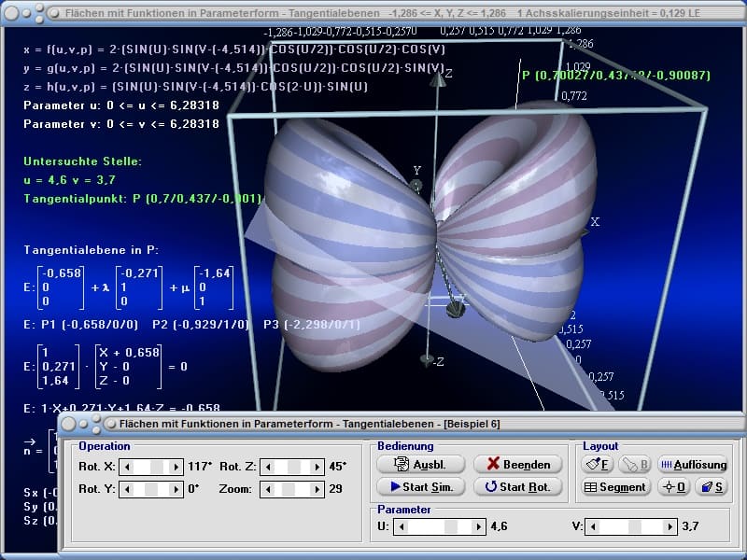Click the 'Tangentialebene in P:' heading
This screenshot has height=560, width=747.
coord(91,250)
